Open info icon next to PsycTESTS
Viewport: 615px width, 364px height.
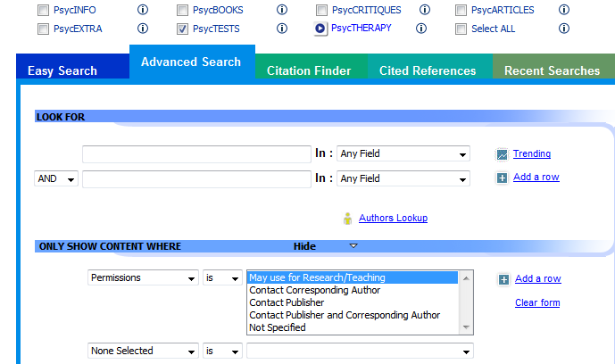[x=282, y=29]
